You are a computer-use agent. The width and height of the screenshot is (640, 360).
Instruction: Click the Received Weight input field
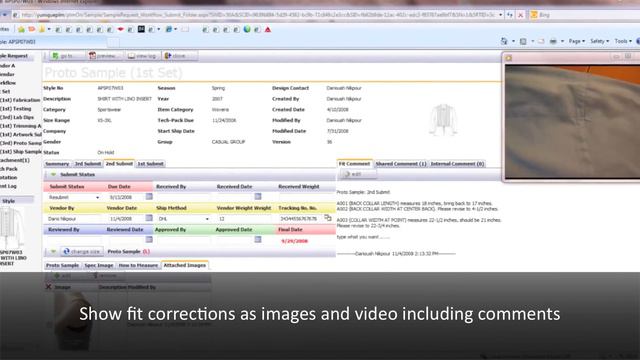[x=306, y=197]
